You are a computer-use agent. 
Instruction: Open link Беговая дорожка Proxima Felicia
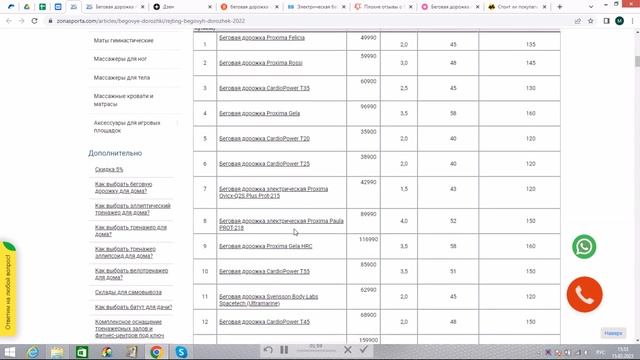262,38
